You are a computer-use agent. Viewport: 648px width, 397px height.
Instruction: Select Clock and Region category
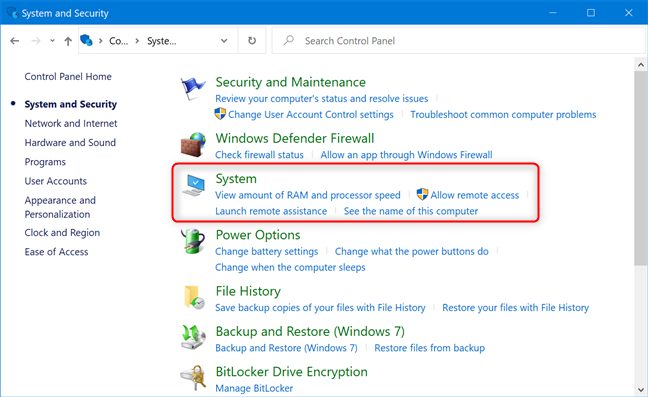pyautogui.click(x=62, y=233)
